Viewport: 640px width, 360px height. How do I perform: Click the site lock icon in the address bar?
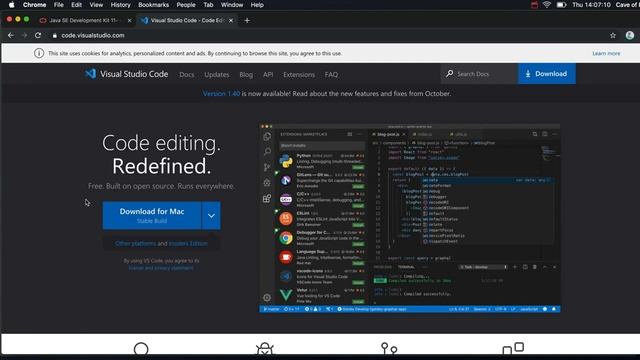coord(55,36)
